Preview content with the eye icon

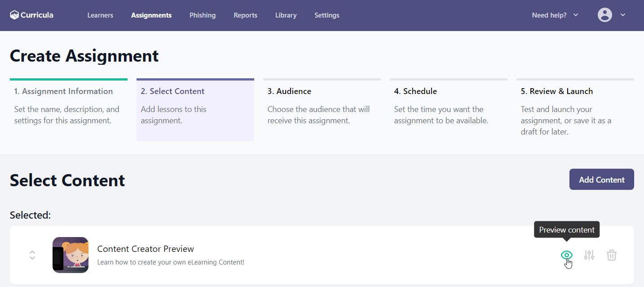tap(567, 255)
